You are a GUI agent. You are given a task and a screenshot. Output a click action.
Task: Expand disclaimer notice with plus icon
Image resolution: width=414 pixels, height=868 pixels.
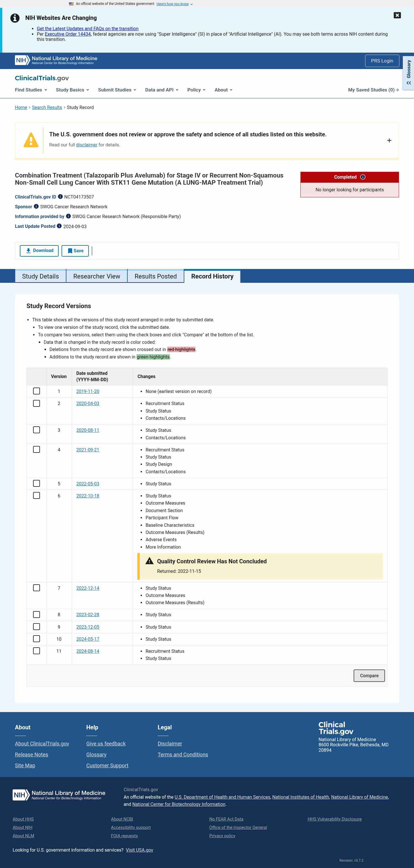(x=389, y=140)
